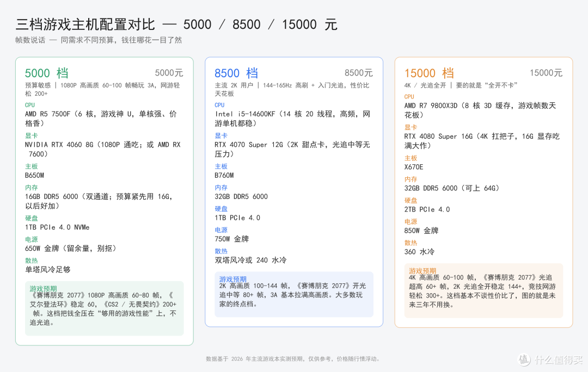This screenshot has width=588, height=372.
Task: Click Intel i5-14600KF CPU entry
Action: click(x=292, y=119)
